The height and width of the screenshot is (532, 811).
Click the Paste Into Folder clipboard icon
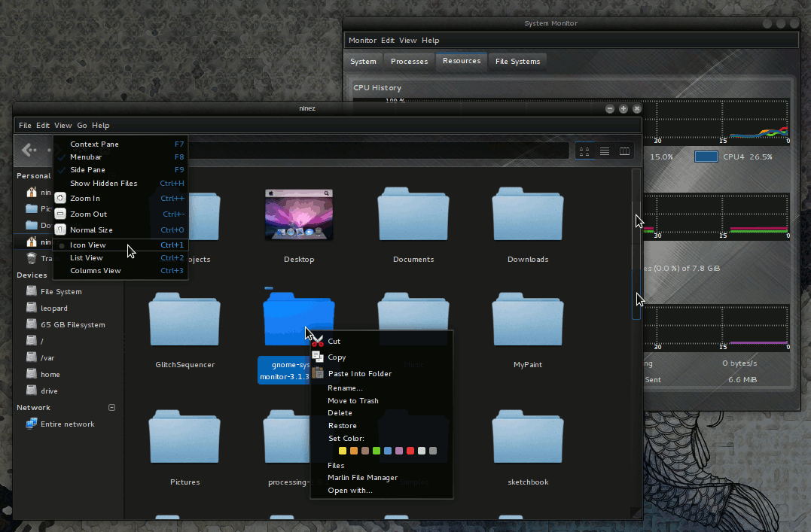click(318, 372)
